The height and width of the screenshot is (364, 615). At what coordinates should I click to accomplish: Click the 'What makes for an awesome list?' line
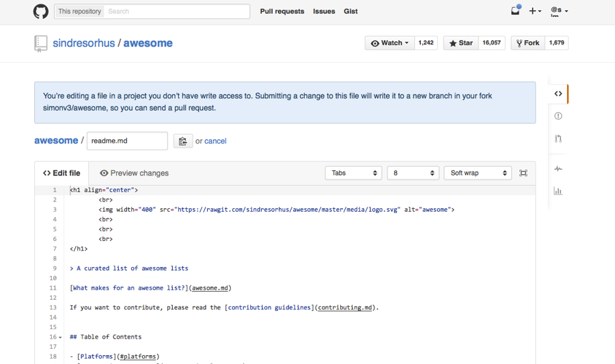tap(150, 288)
